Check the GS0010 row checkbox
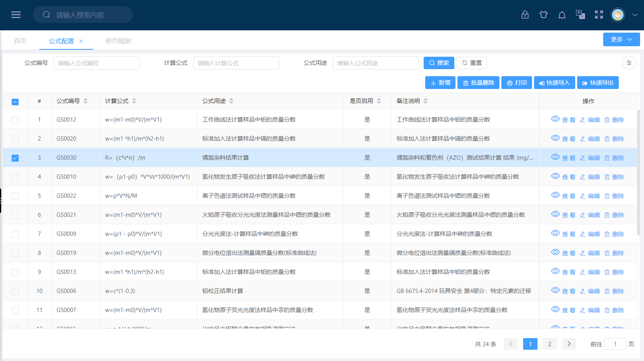The image size is (644, 361). coord(15,177)
